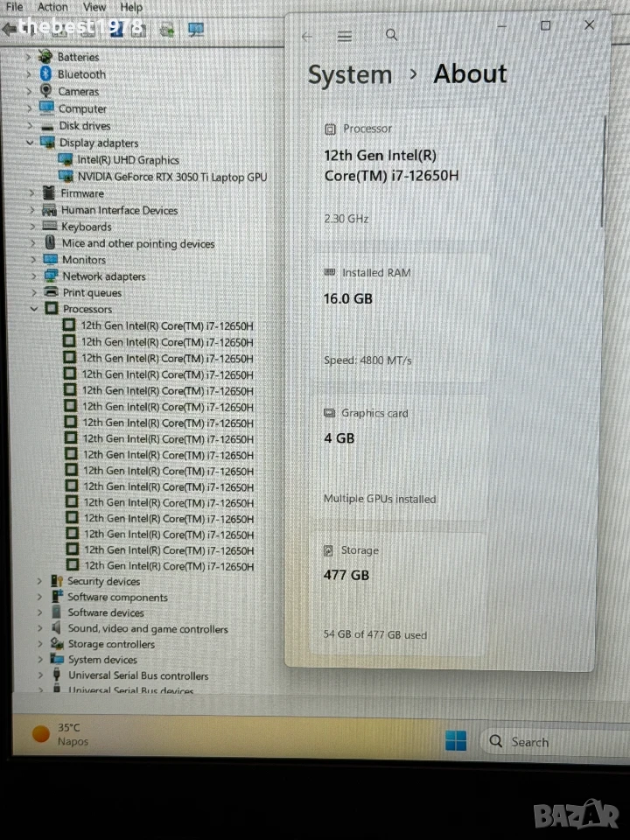Click the Installed RAM 16.0 GB card
The image size is (630, 840).
click(401, 318)
